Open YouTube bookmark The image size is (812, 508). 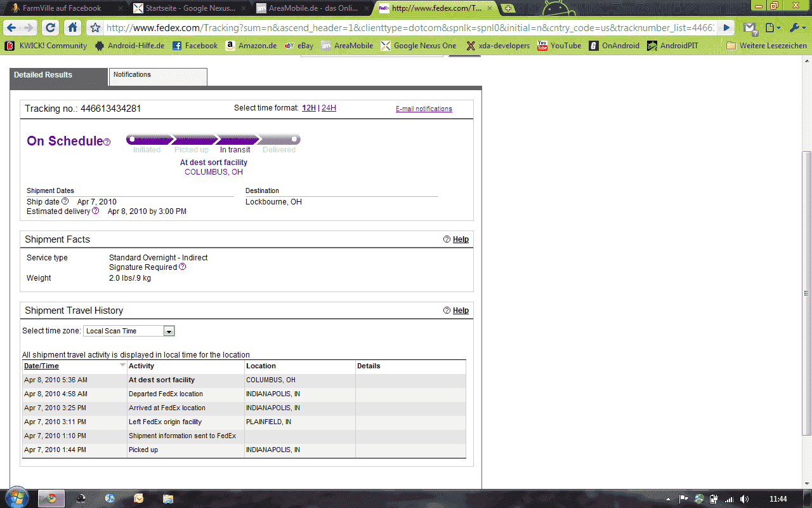point(559,46)
